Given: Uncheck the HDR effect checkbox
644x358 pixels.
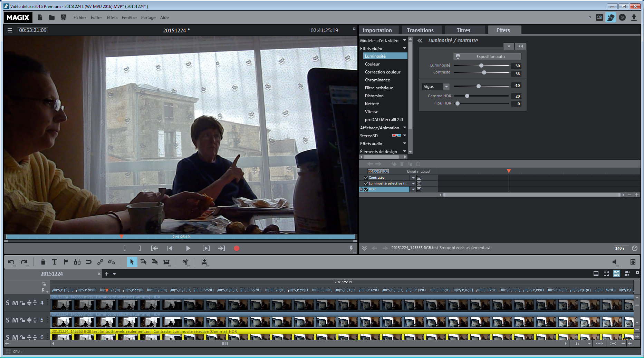Looking at the screenshot, I should tap(366, 189).
